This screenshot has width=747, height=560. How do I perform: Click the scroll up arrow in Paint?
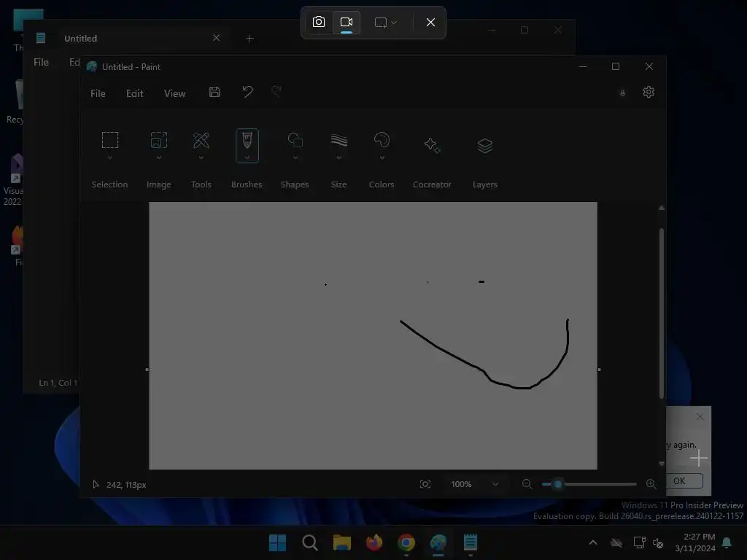661,208
